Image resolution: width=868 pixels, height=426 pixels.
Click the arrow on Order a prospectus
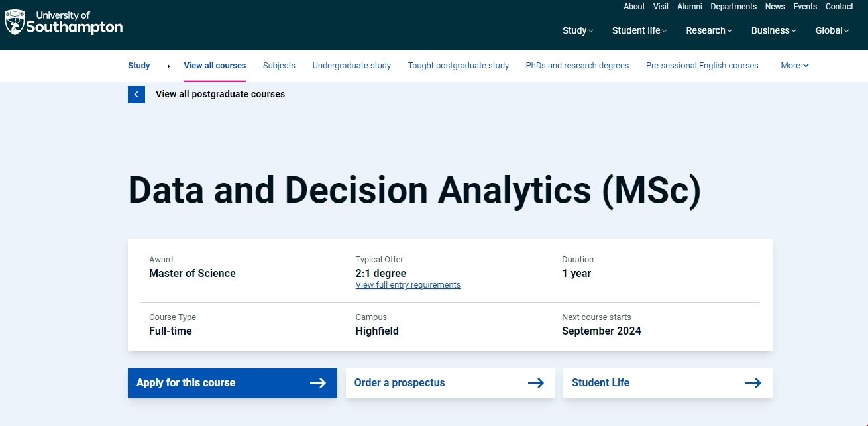click(535, 383)
